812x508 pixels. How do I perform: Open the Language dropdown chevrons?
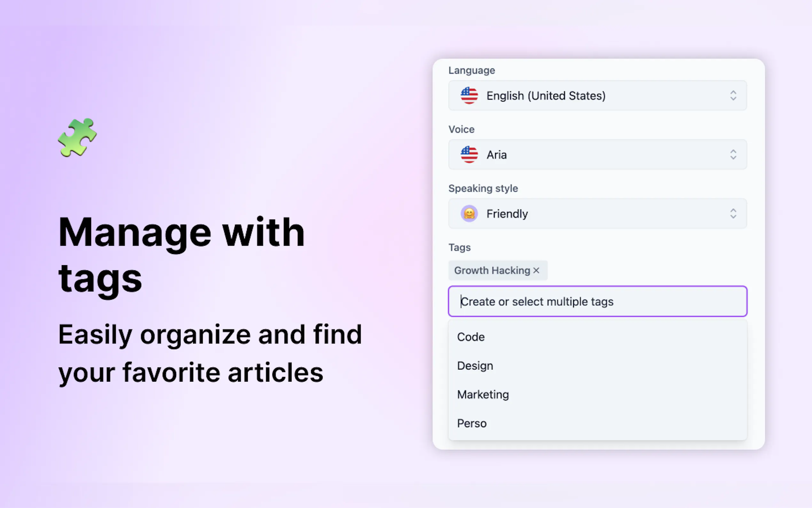coord(733,95)
